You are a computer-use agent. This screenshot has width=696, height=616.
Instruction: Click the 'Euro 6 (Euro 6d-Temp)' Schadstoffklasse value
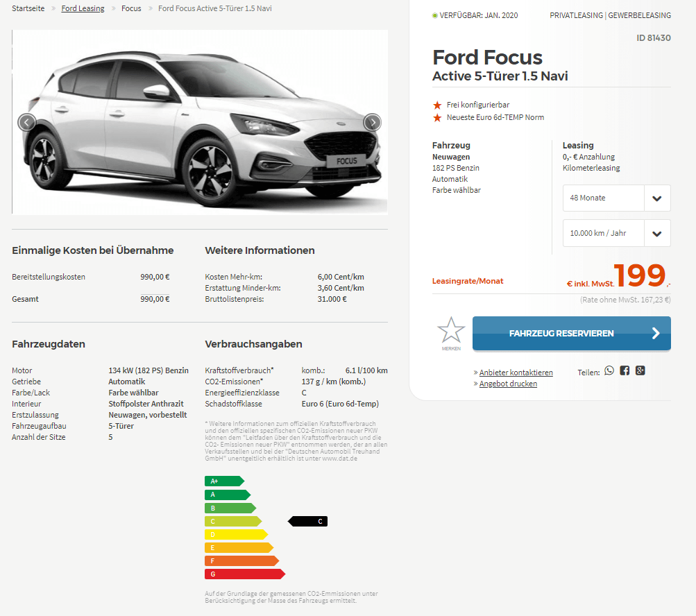click(341, 404)
